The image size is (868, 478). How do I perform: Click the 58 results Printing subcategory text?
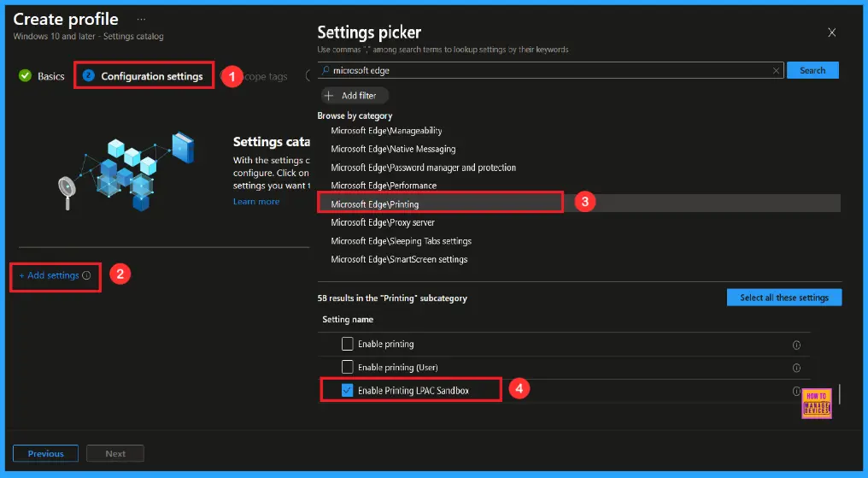point(392,298)
